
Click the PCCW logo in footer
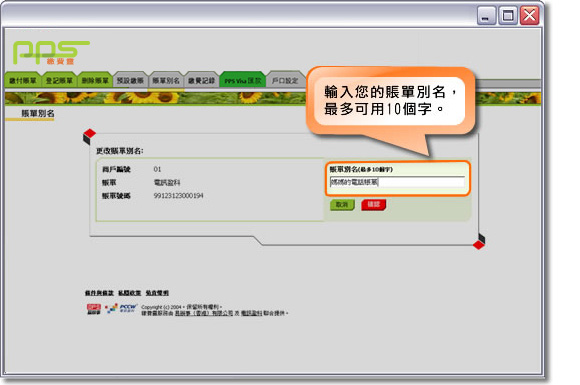point(128,308)
